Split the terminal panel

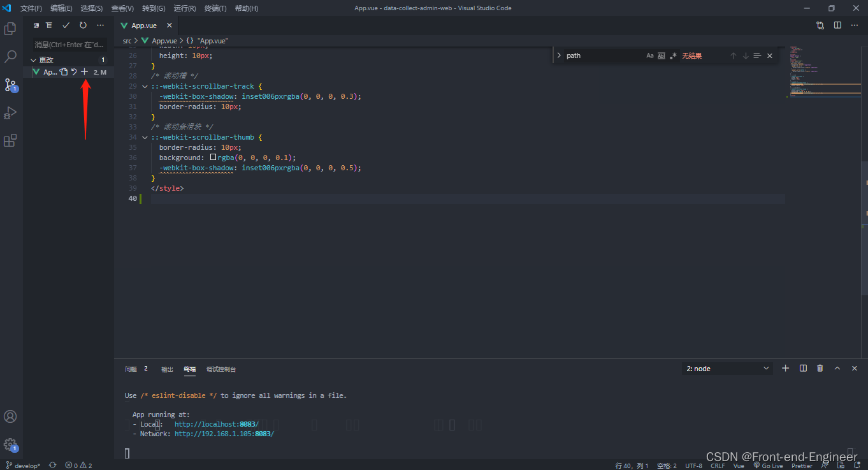803,368
